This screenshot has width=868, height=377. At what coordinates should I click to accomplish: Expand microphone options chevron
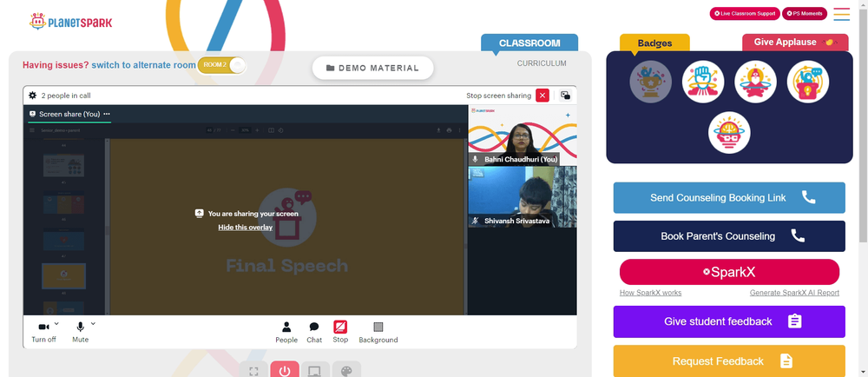[93, 324]
